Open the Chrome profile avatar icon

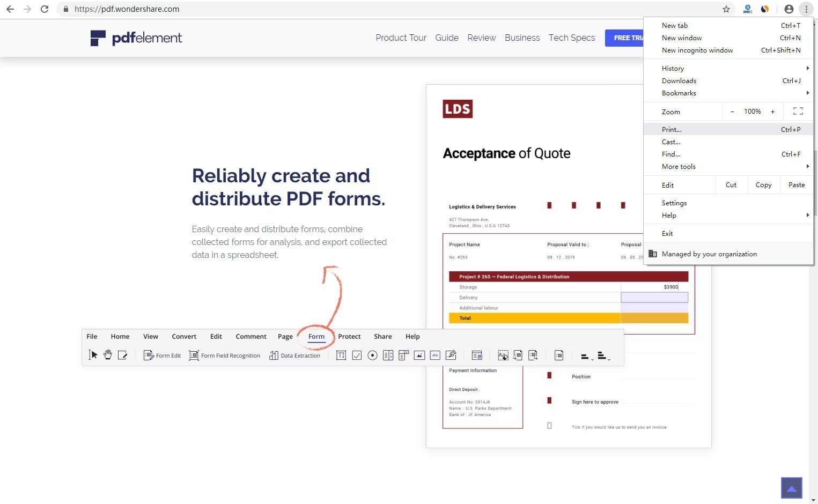[x=788, y=9]
